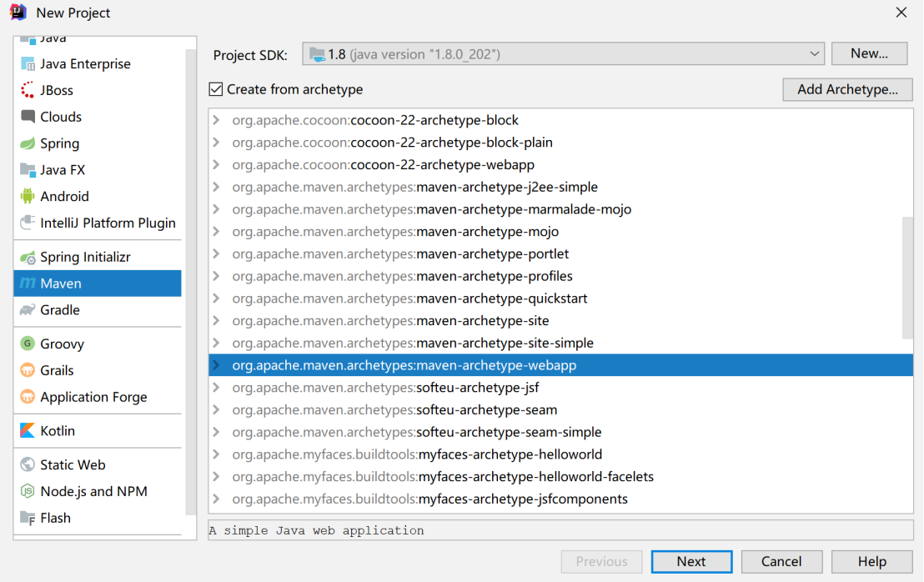This screenshot has height=582, width=924.
Task: Expand cocoon-22-archetype-block node
Action: coord(216,120)
